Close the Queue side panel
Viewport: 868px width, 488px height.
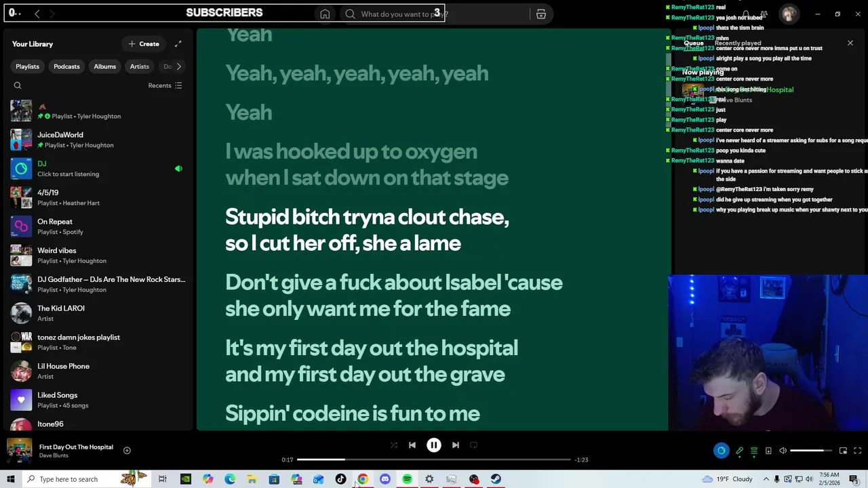(850, 43)
